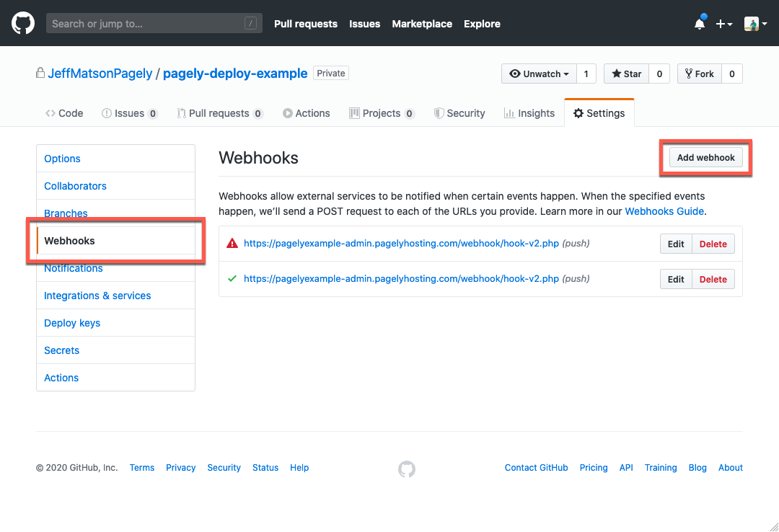This screenshot has height=532, width=779.
Task: Open JeffMatsonPagely owner profile link
Action: [x=100, y=74]
